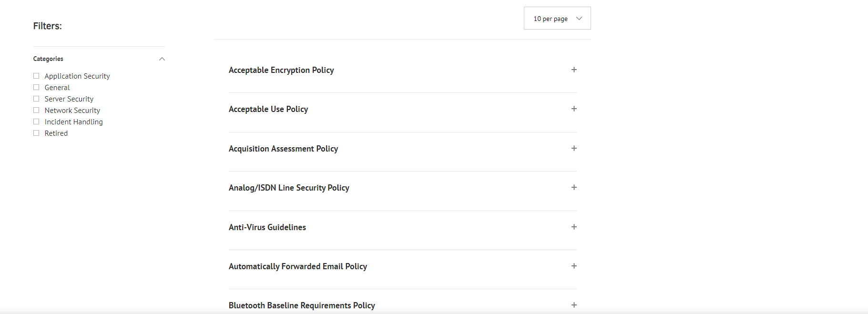Open the Acceptable Use Policy title link
The width and height of the screenshot is (868, 314).
[268, 109]
